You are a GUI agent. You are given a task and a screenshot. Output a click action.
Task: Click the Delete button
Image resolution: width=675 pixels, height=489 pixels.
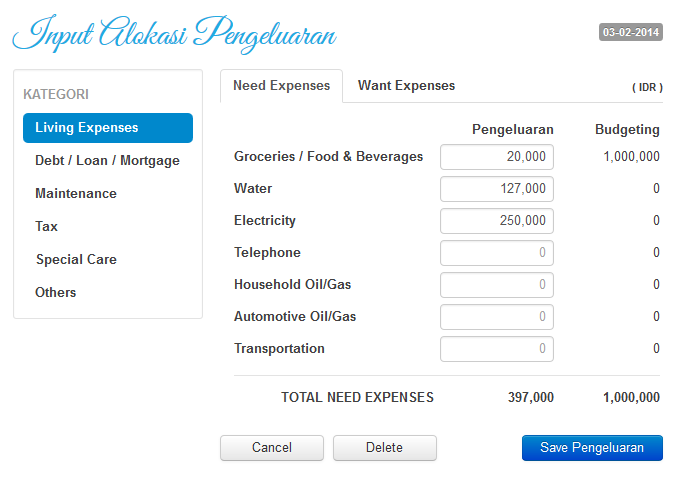384,448
